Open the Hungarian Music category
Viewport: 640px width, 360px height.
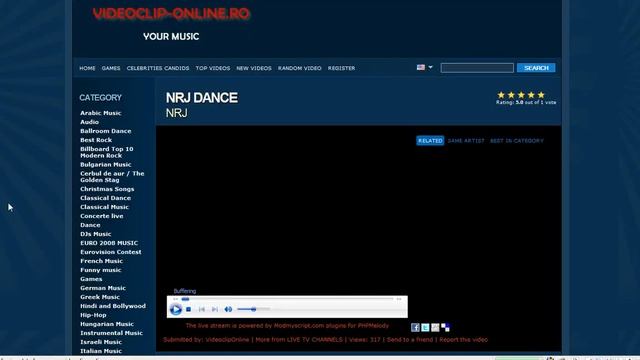pos(107,324)
